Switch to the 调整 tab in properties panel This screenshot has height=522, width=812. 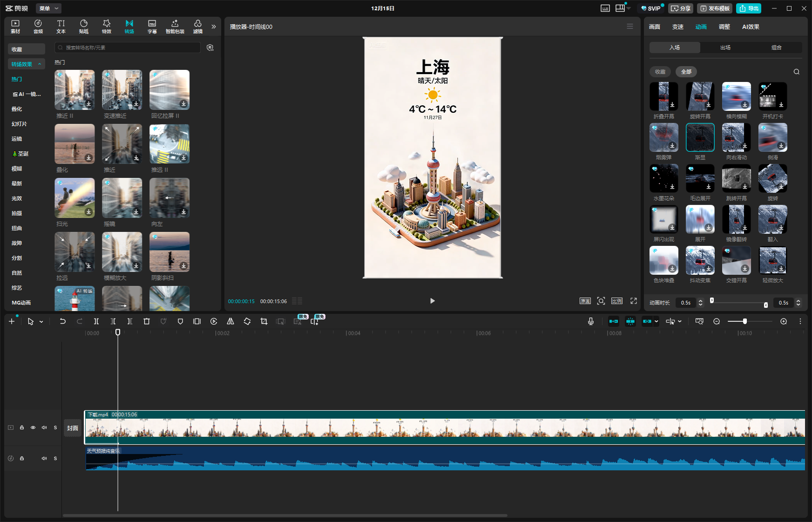click(x=724, y=27)
